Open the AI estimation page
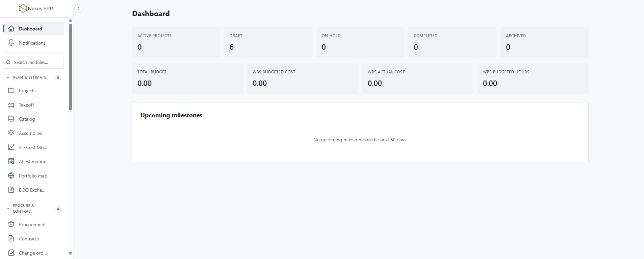 coord(33,162)
